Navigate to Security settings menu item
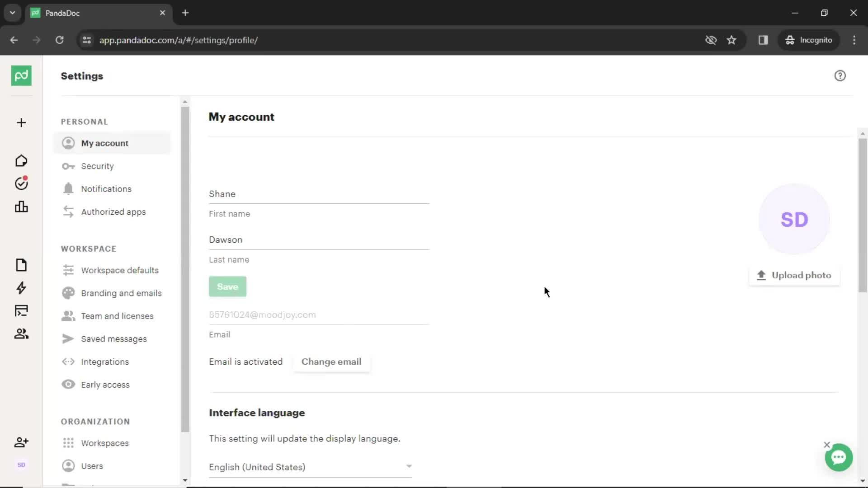Screen dimensions: 868x488 (97, 166)
